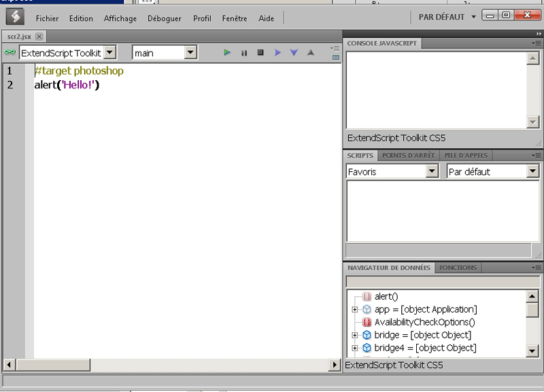Open the Fenêtre menu
The width and height of the screenshot is (544, 392).
(235, 18)
